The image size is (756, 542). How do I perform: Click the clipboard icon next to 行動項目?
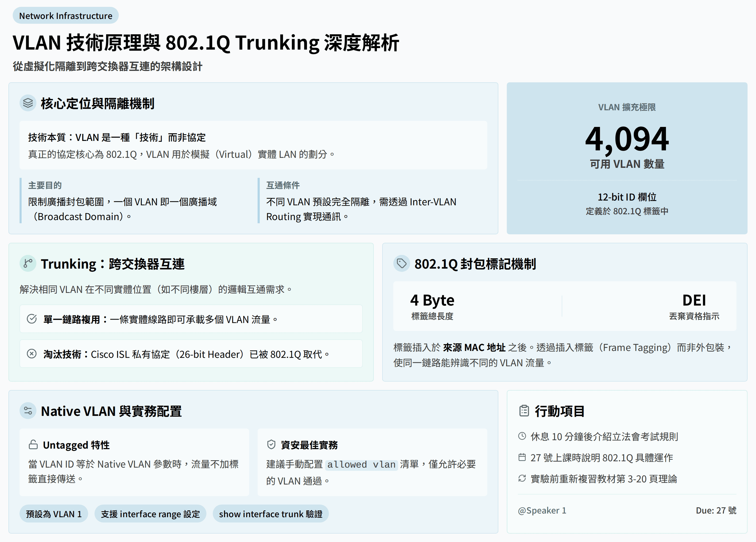[524, 411]
